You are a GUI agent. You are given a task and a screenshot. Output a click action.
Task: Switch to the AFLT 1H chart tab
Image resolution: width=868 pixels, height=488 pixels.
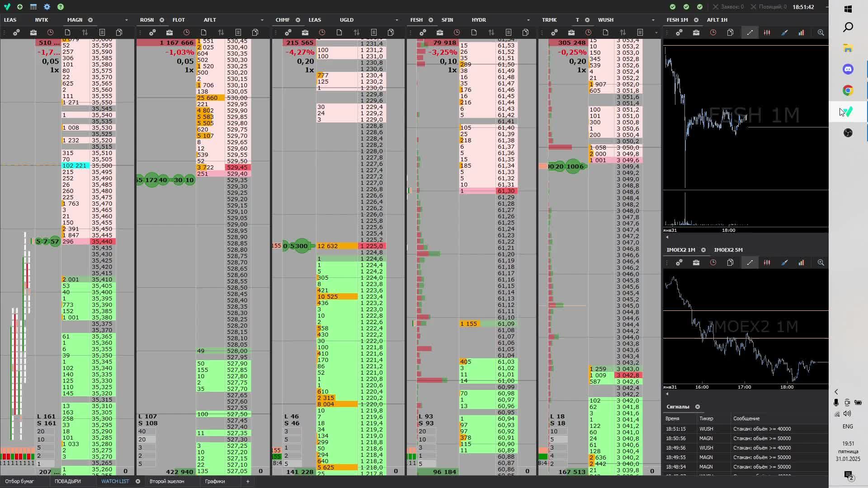tap(717, 20)
